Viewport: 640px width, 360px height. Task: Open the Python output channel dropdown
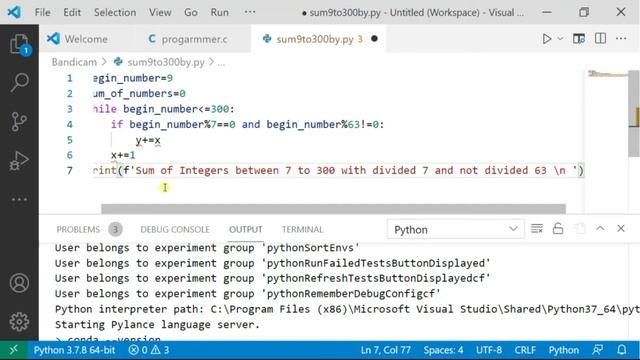click(456, 229)
